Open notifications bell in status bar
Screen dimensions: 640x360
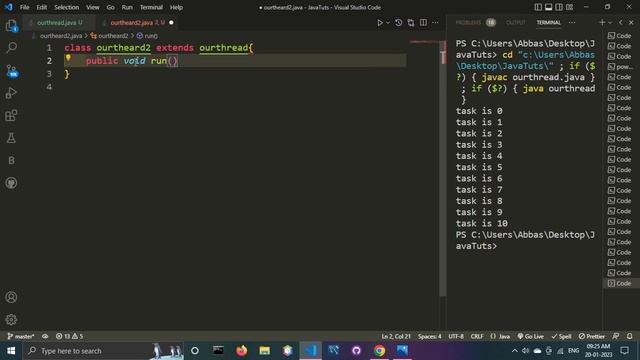[629, 336]
